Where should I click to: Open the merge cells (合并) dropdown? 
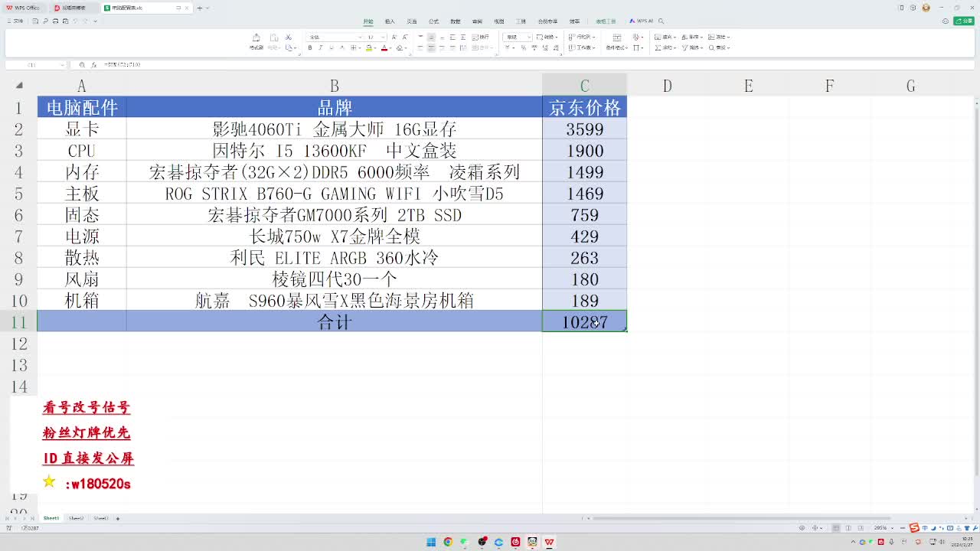tap(481, 48)
